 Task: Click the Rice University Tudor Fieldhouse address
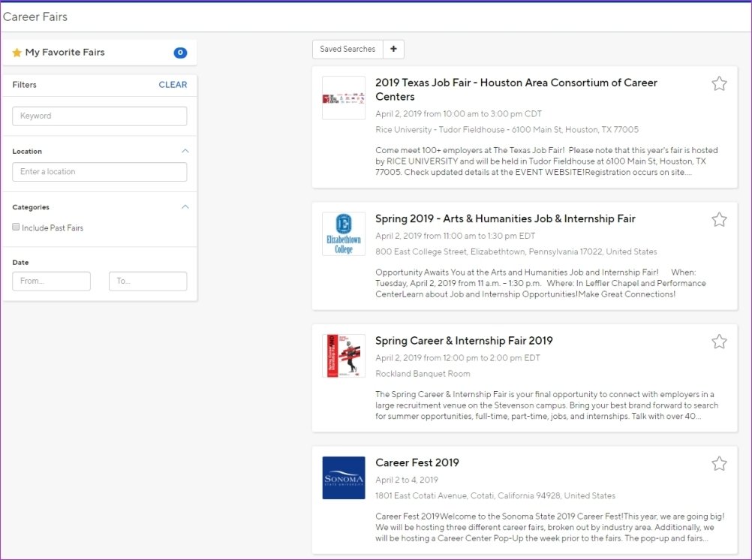coord(507,130)
